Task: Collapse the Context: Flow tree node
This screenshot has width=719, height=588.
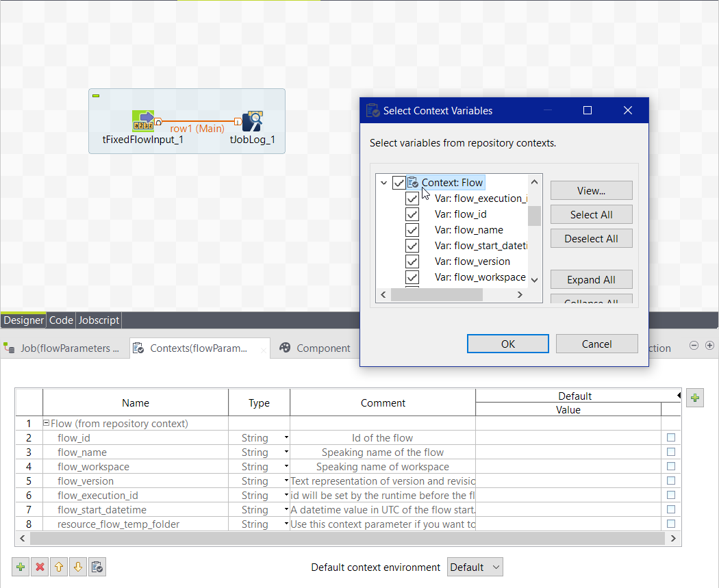Action: coord(384,183)
